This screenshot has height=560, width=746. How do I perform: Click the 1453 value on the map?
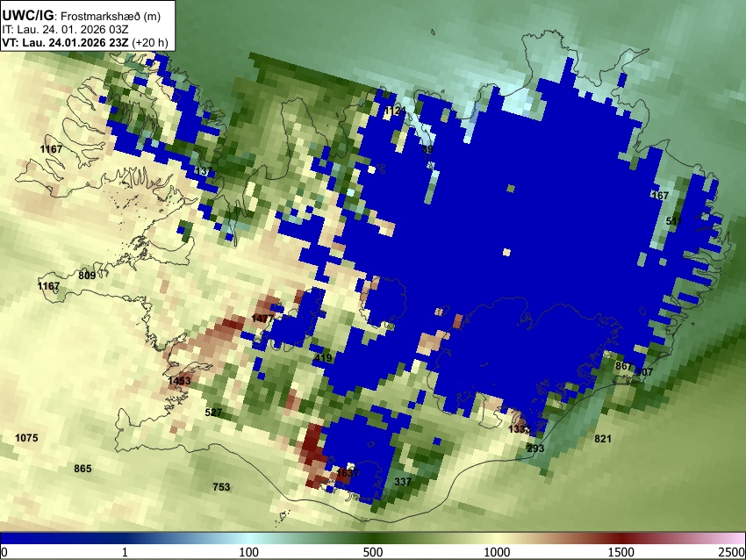pos(179,381)
